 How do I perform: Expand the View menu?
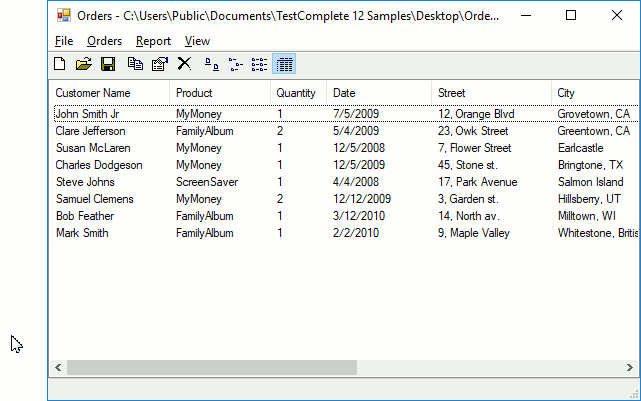[x=197, y=41]
